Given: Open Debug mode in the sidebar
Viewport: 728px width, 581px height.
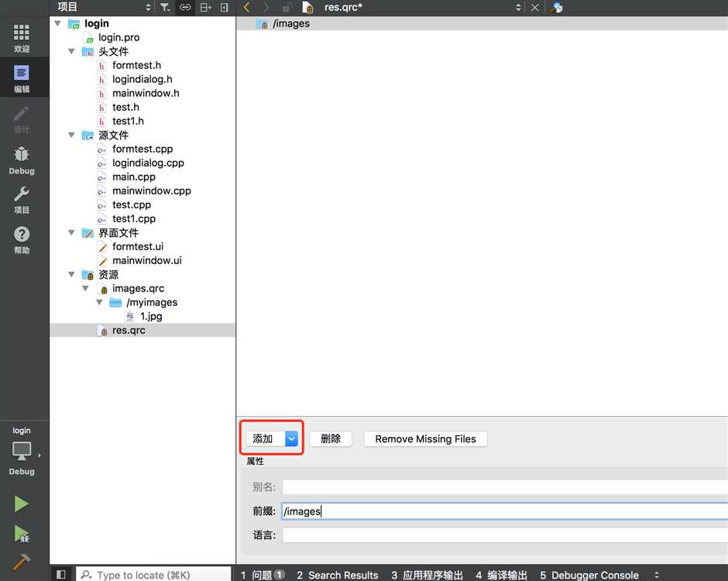Looking at the screenshot, I should click(22, 160).
